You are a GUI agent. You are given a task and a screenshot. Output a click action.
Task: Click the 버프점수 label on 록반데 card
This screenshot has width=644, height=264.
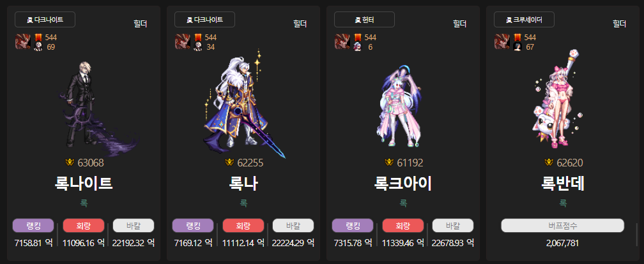563,226
